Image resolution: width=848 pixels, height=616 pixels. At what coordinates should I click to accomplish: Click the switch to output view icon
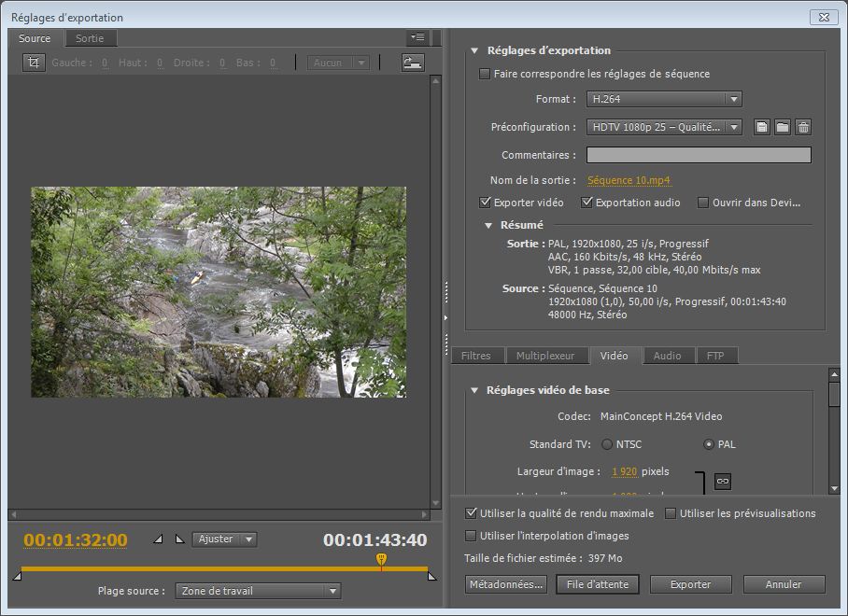coord(412,63)
